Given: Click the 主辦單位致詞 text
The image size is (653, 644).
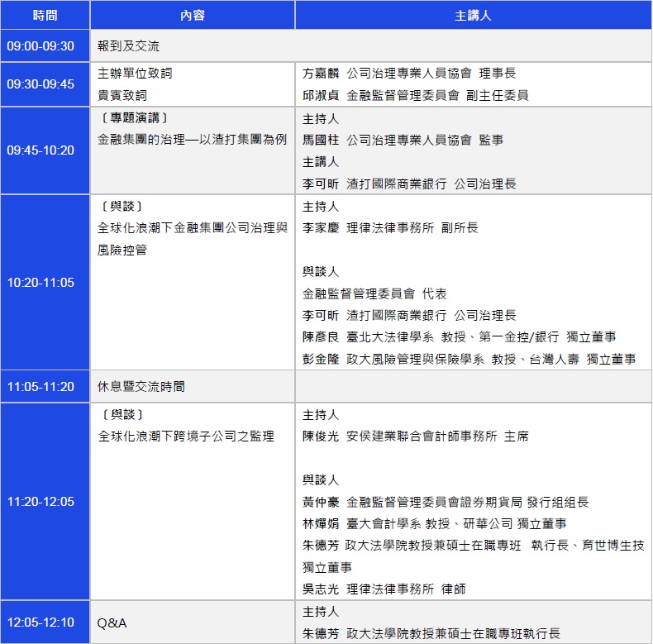Looking at the screenshot, I should 135,74.
